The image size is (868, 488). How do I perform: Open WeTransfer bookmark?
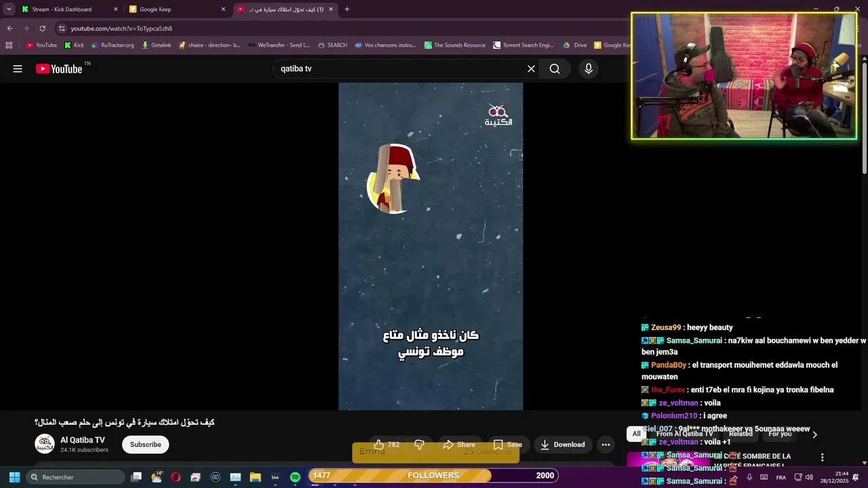[279, 45]
